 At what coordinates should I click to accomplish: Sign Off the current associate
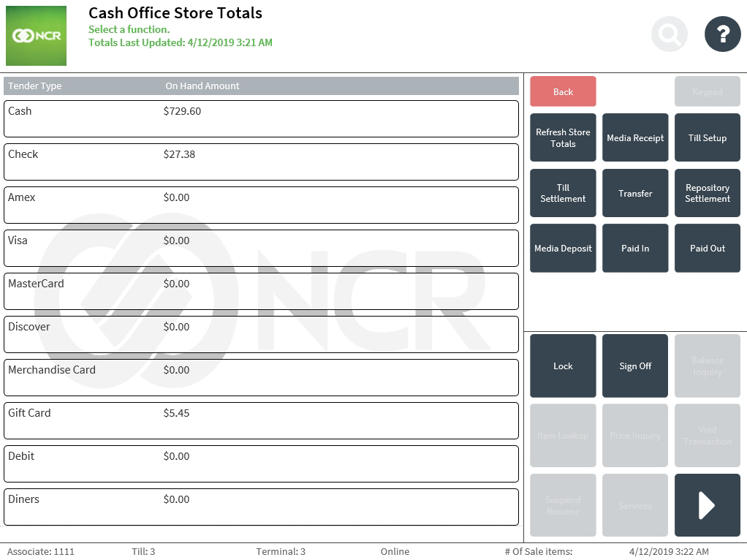click(x=634, y=366)
